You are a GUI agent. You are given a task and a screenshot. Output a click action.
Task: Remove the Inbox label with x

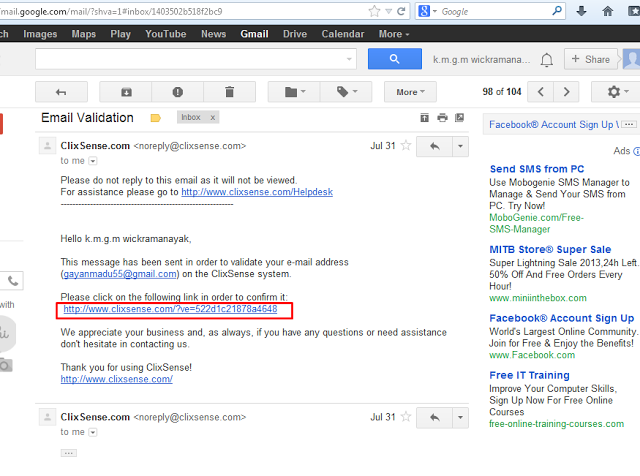click(213, 118)
